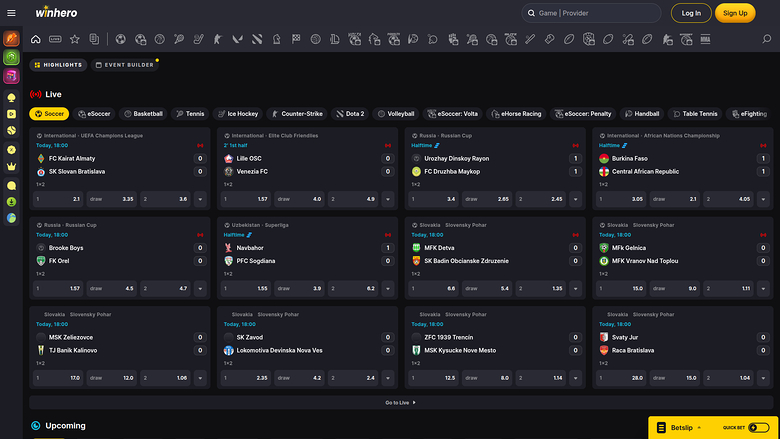Open the chat bubble icon in sidebar

tap(11, 185)
